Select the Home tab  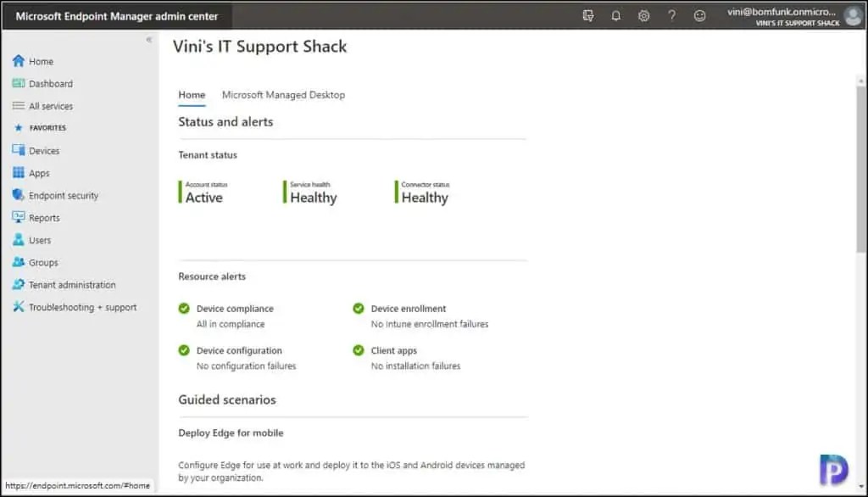point(191,95)
